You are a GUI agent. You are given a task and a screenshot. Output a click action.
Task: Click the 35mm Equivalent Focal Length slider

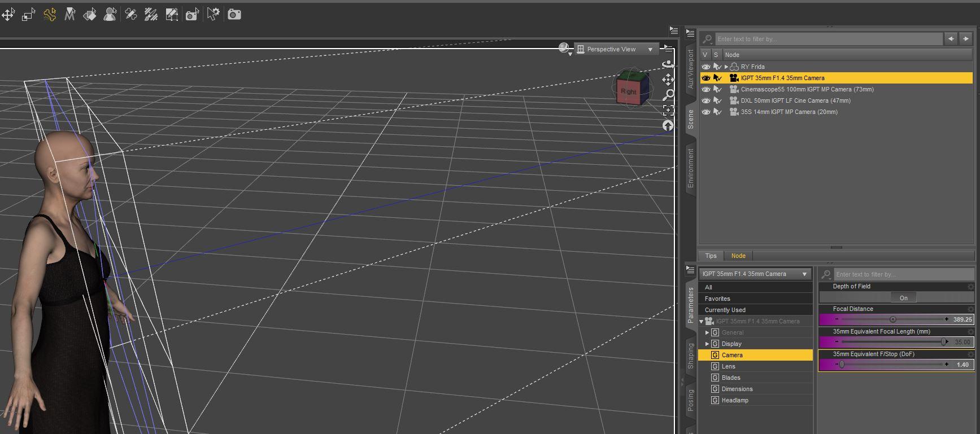[896, 342]
